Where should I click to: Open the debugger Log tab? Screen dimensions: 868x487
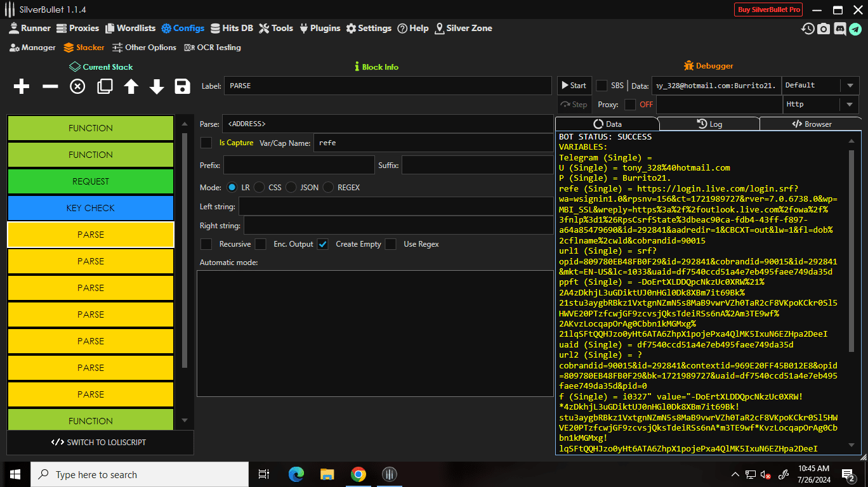[x=709, y=124]
